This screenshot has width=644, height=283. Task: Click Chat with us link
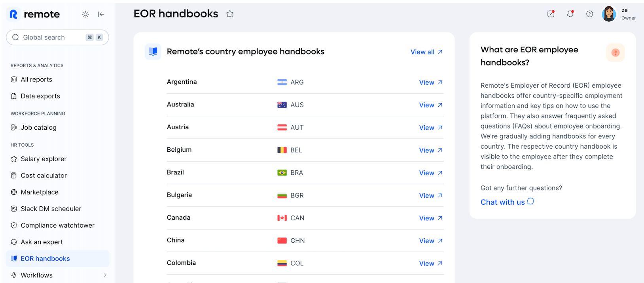pyautogui.click(x=507, y=202)
